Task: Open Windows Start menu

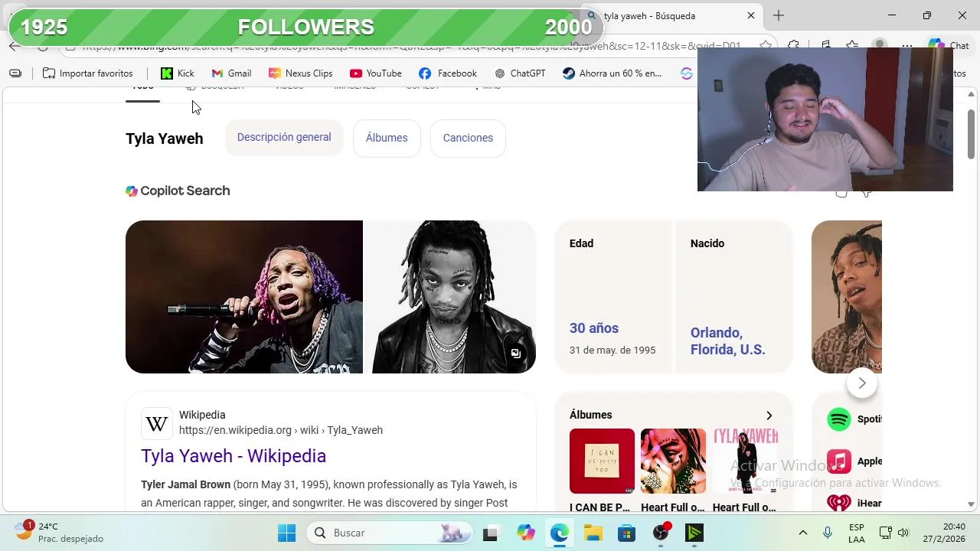Action: pos(287,533)
